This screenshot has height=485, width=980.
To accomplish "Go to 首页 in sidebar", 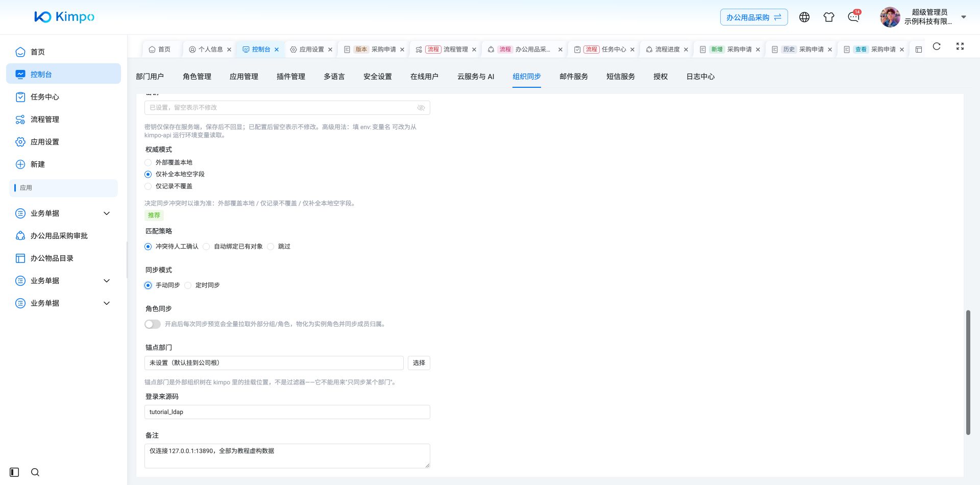I will click(63, 52).
